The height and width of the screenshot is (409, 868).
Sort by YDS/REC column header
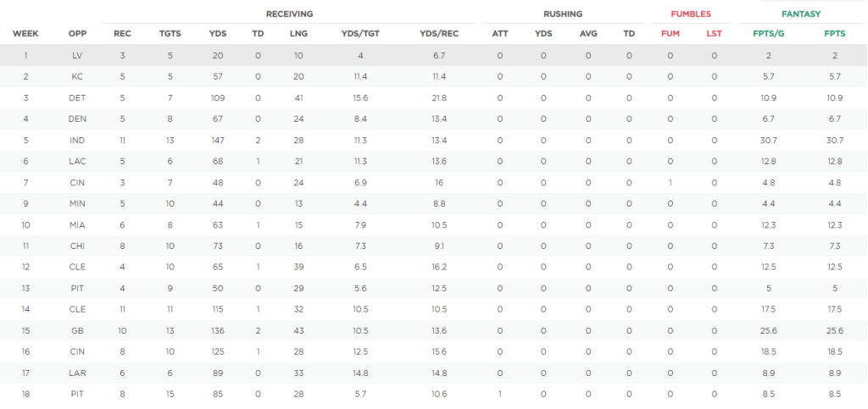pos(439,34)
